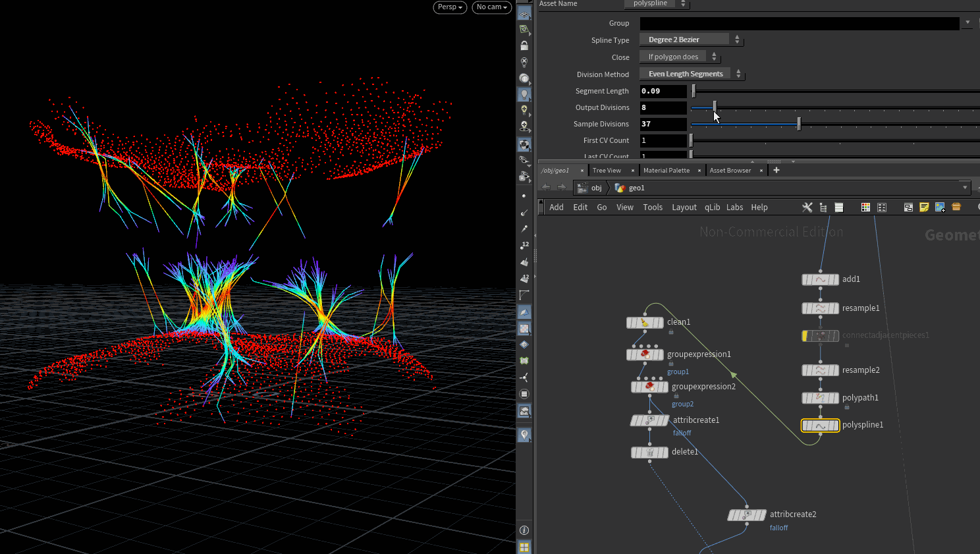Toggle point numbers display option
Image resolution: width=980 pixels, height=554 pixels.
[524, 245]
